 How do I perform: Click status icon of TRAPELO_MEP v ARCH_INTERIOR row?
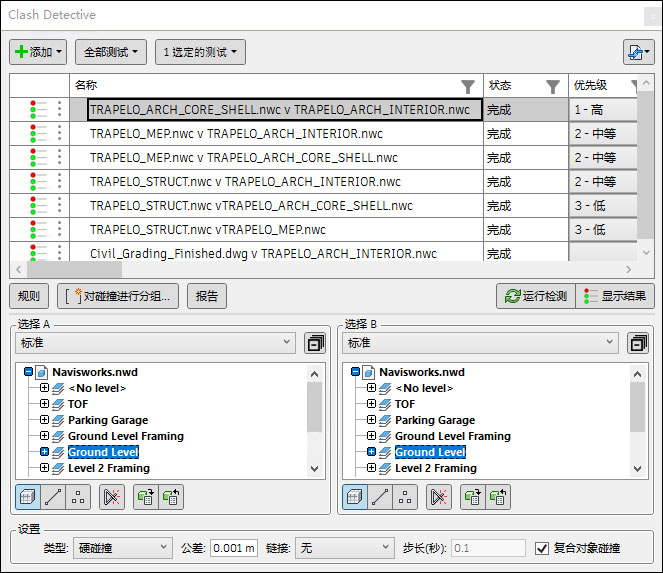click(38, 134)
